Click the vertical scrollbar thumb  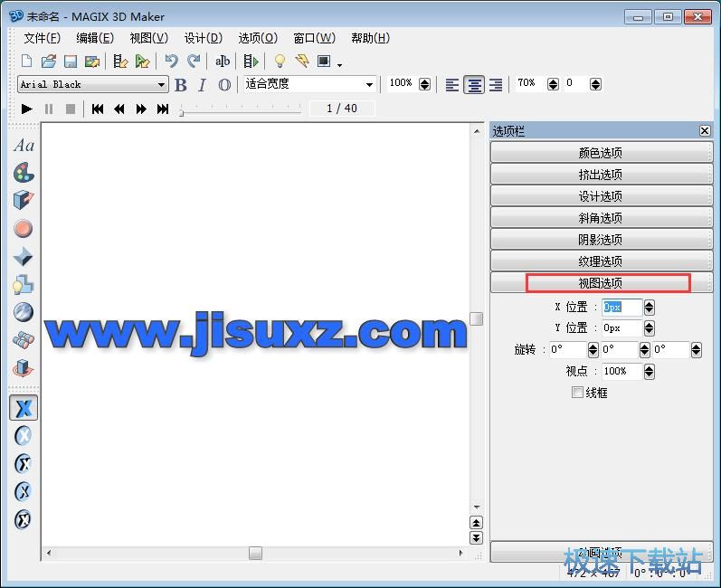[x=477, y=318]
